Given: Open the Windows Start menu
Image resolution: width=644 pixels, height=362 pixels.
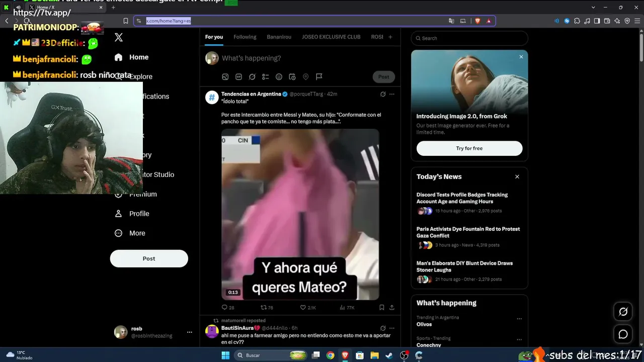Looking at the screenshot, I should (x=225, y=355).
